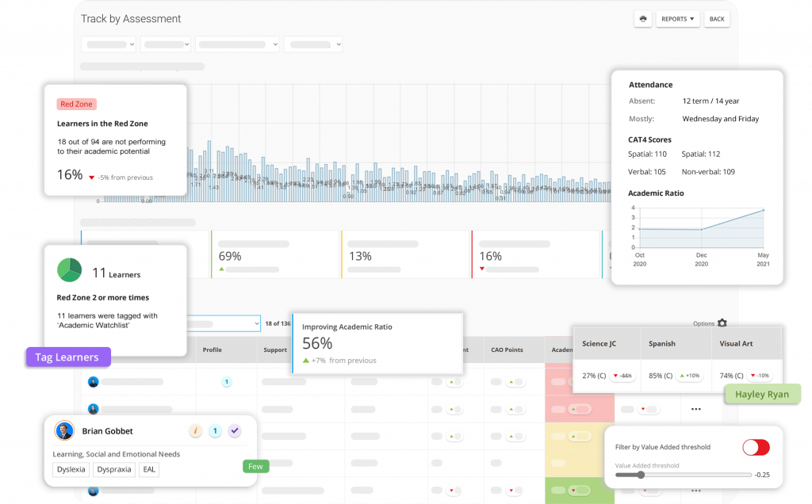Enable the Filter by Value Added threshold switch
The image size is (812, 504).
[756, 448]
